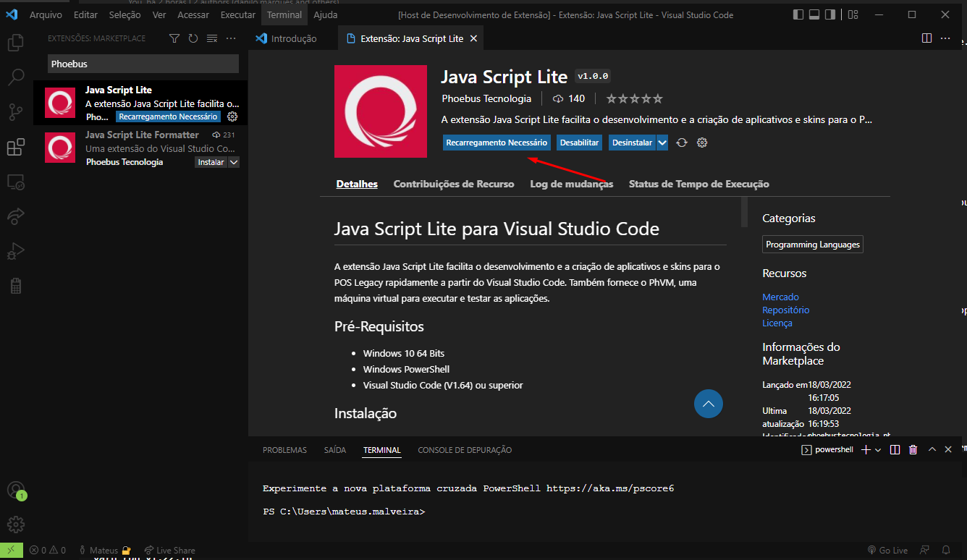
Task: Open the Terminal menu
Action: coord(284,14)
